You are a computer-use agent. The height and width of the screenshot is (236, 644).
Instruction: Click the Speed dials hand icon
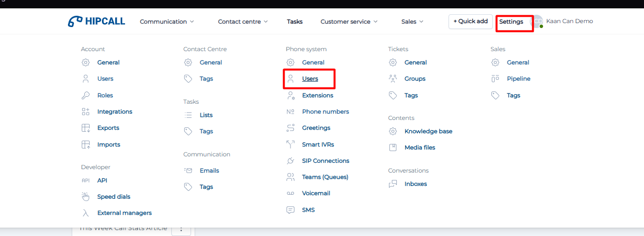pos(86,197)
